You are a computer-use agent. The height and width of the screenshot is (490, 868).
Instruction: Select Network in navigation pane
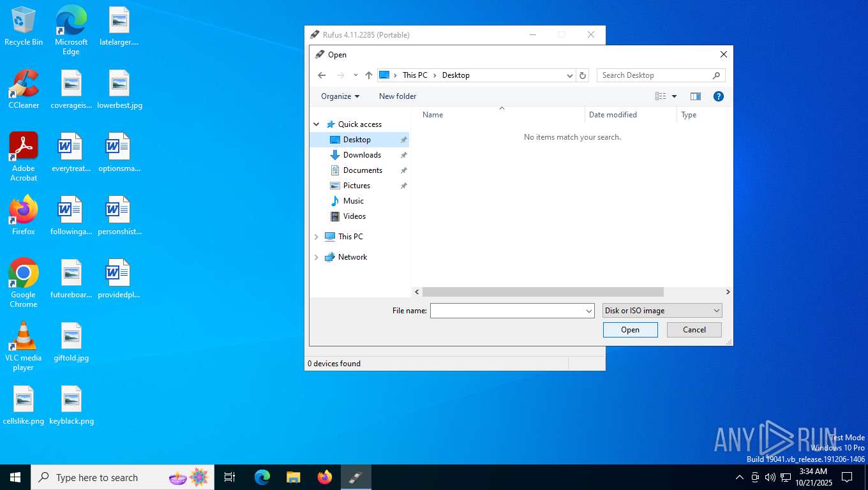pos(352,257)
